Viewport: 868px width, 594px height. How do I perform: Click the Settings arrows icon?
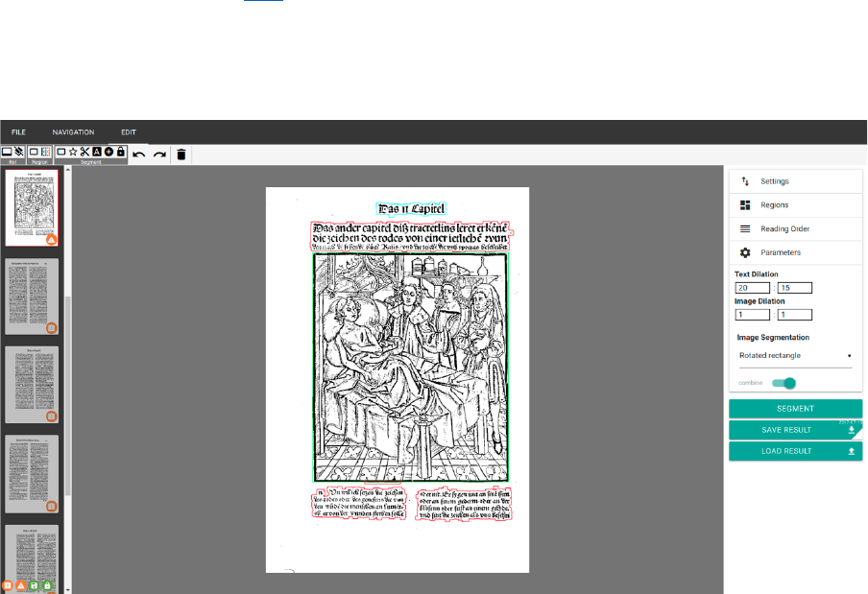(745, 181)
